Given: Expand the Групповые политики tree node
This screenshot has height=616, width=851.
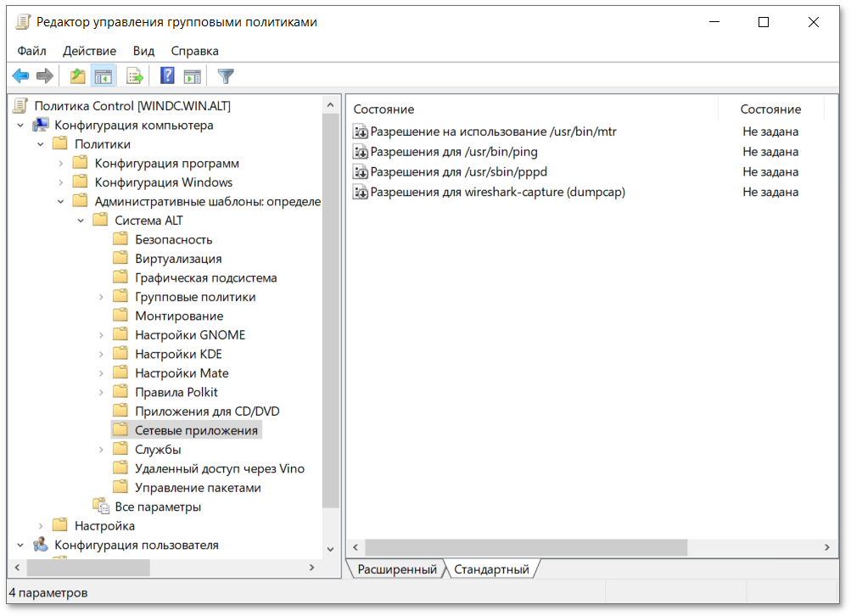Looking at the screenshot, I should [101, 297].
